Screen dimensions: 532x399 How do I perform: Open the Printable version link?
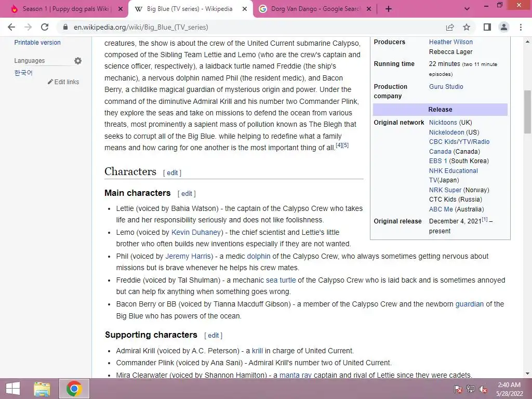(37, 43)
